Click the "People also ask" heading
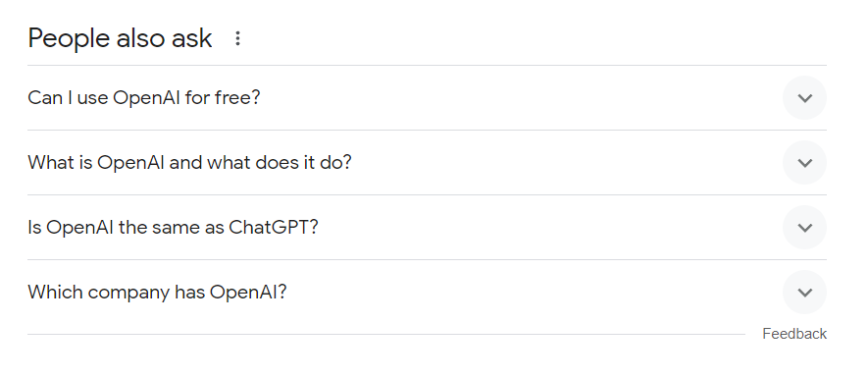Image resolution: width=868 pixels, height=377 pixels. click(x=120, y=38)
